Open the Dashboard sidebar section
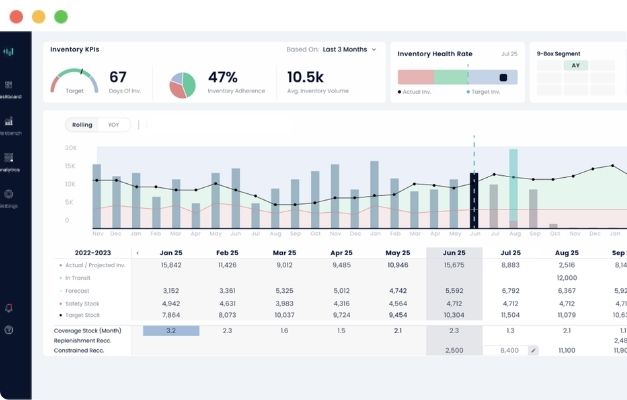 [x=9, y=89]
